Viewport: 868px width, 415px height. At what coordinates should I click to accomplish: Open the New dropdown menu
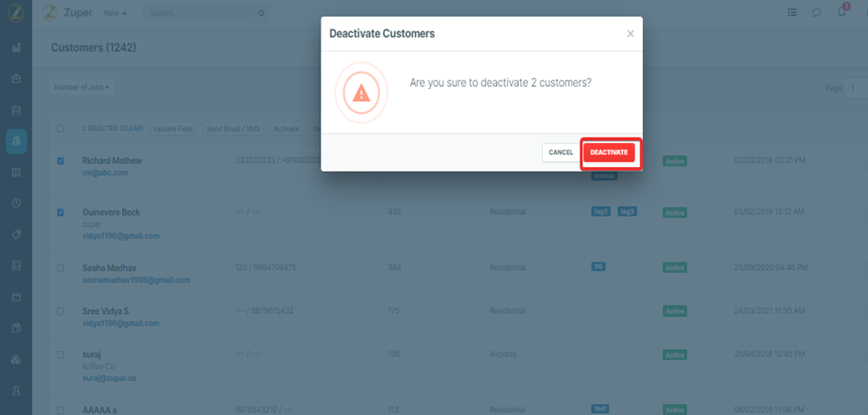tap(115, 13)
